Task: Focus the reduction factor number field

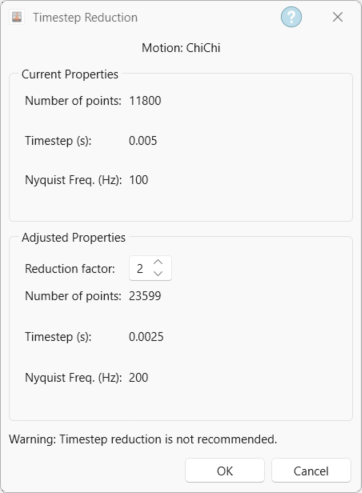Action: [150, 268]
